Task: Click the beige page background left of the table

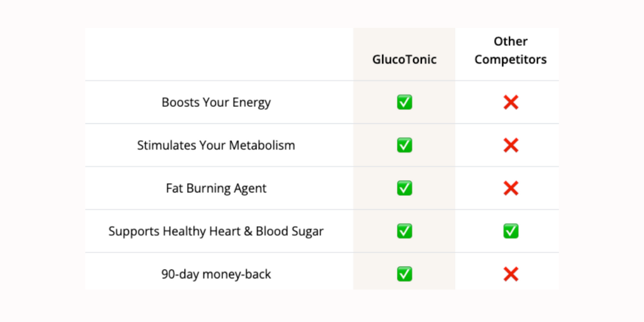Action: tap(42, 161)
